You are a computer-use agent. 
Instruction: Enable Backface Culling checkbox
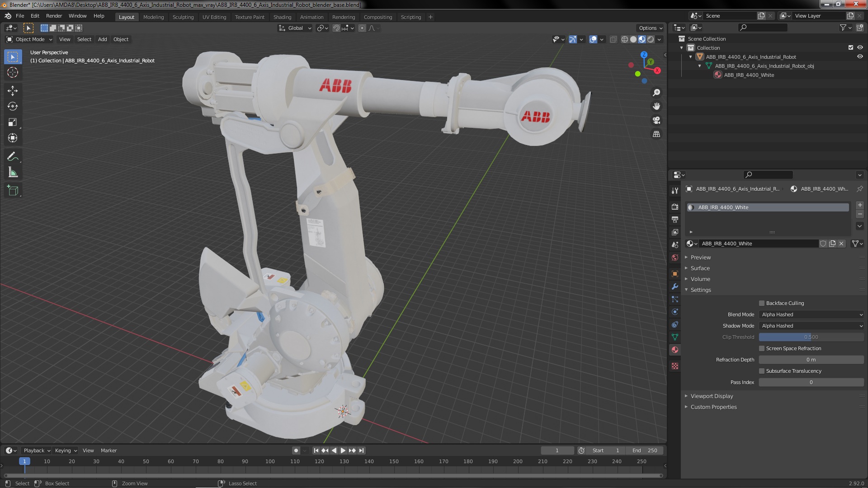point(762,303)
